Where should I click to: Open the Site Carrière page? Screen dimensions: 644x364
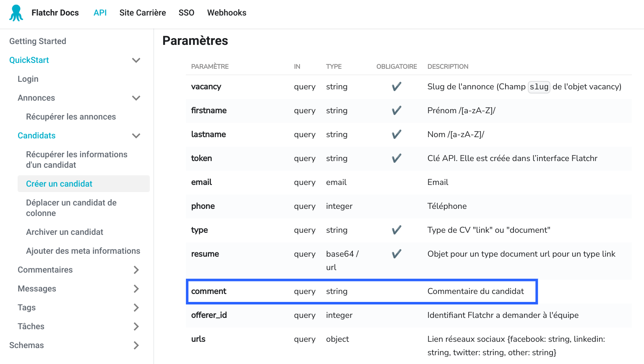[x=142, y=12]
